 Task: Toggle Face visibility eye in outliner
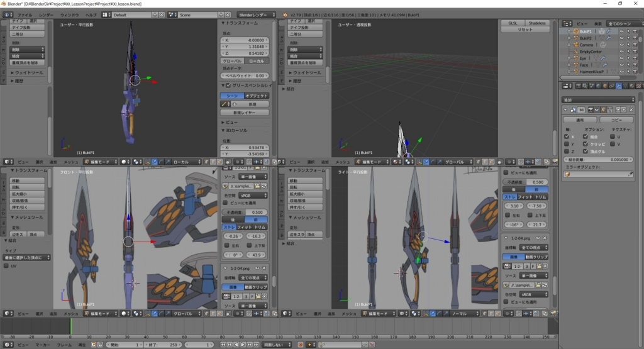622,65
